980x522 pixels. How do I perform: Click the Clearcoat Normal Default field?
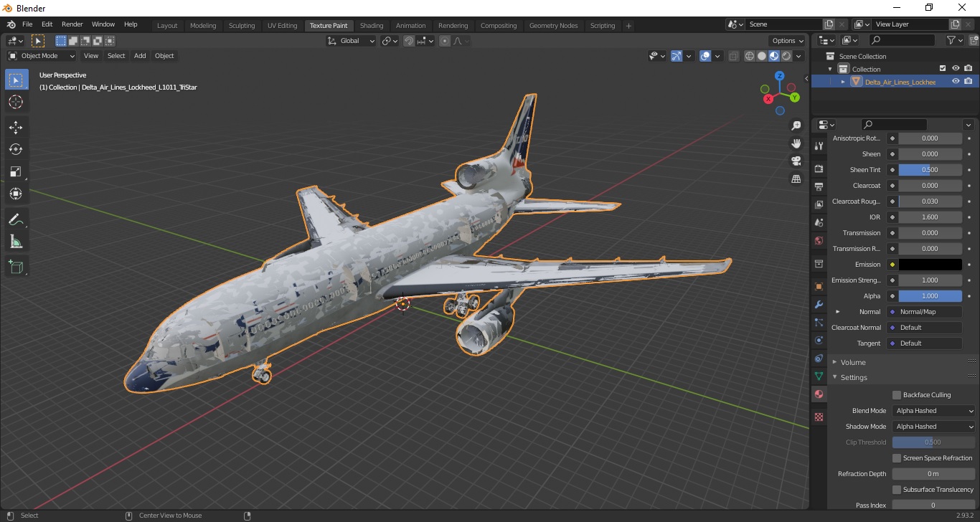pos(925,328)
